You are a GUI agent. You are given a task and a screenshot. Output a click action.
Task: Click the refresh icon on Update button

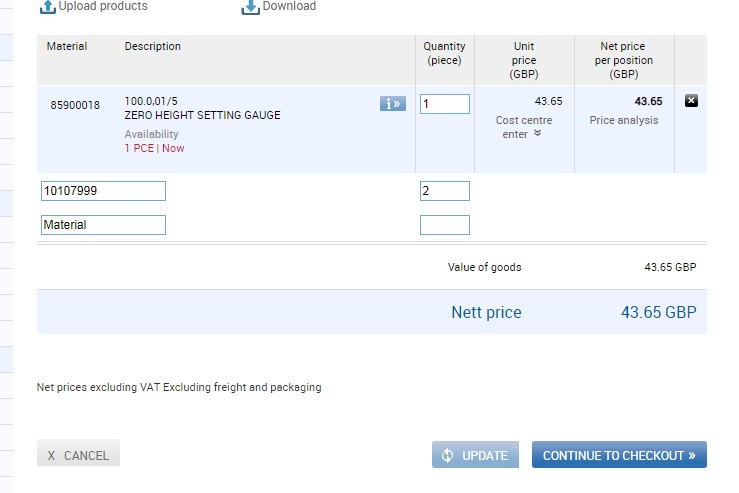pos(447,455)
